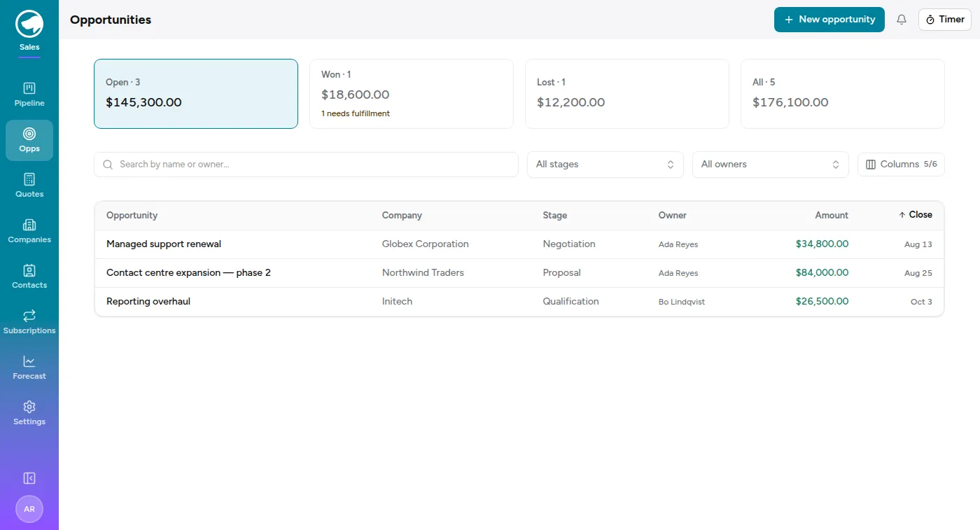
Task: Click the $34,800.00 amount
Action: point(822,244)
